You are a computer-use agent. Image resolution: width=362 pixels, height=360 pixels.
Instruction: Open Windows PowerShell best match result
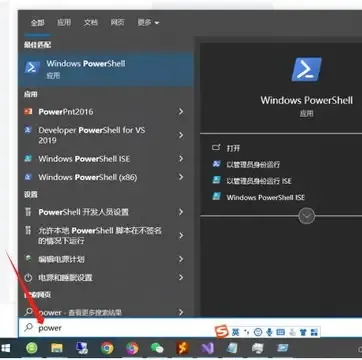point(106,69)
